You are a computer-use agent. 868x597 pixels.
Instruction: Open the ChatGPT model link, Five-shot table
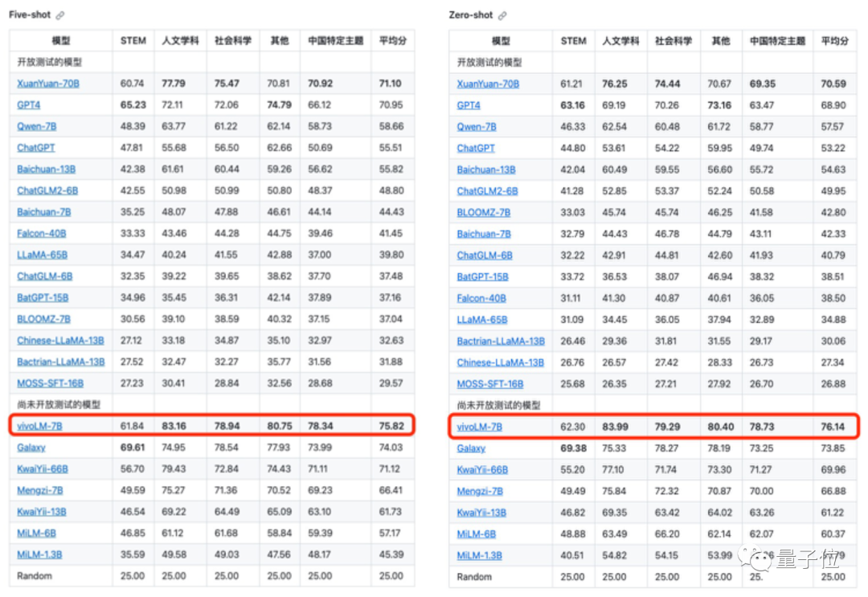(x=36, y=148)
